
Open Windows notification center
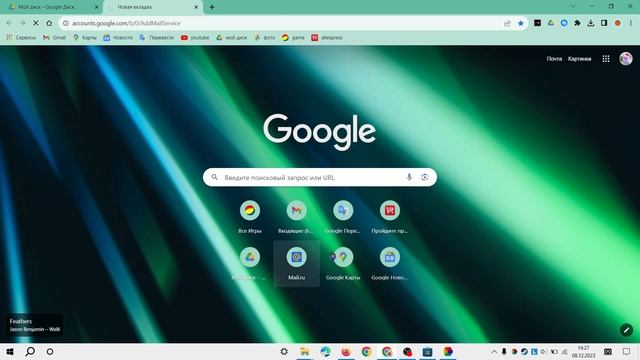pyautogui.click(x=626, y=351)
